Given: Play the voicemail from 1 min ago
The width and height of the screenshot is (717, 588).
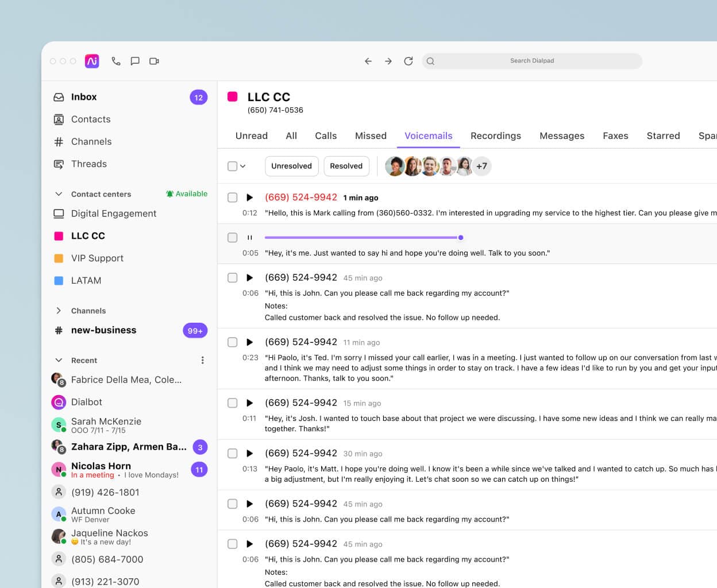Looking at the screenshot, I should 249,198.
